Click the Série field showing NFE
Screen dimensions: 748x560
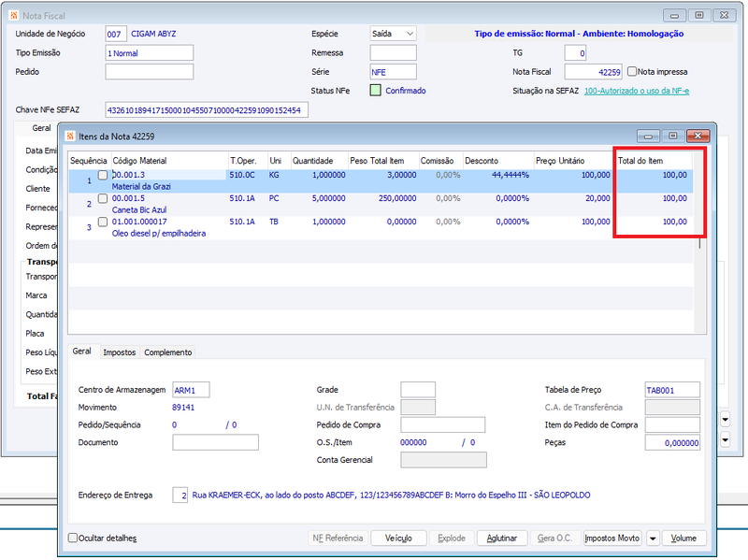[393, 72]
